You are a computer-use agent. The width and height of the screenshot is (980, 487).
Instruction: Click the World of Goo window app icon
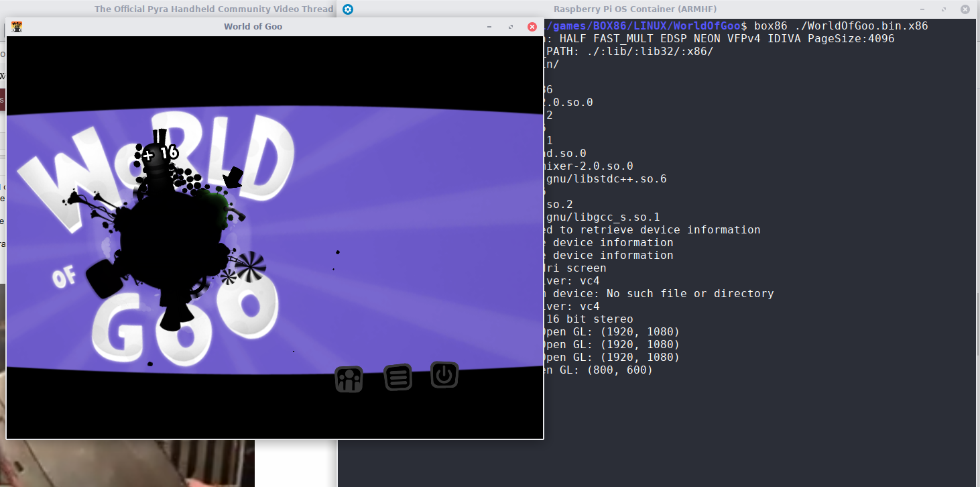[x=17, y=27]
